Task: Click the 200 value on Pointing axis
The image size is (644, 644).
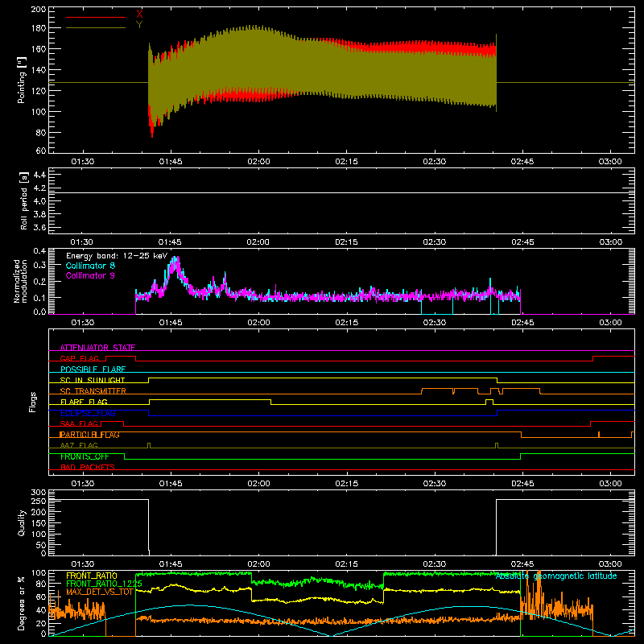Action: [x=39, y=9]
